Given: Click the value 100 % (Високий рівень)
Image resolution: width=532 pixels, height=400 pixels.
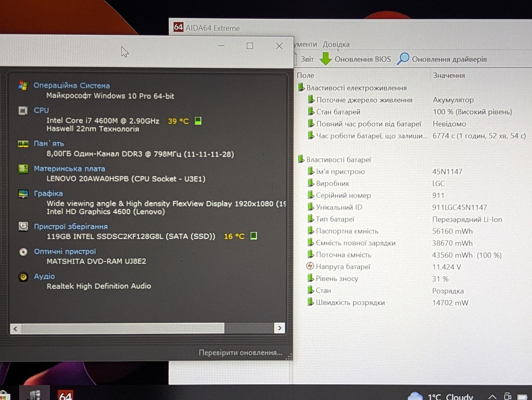Looking at the screenshot, I should coord(472,112).
